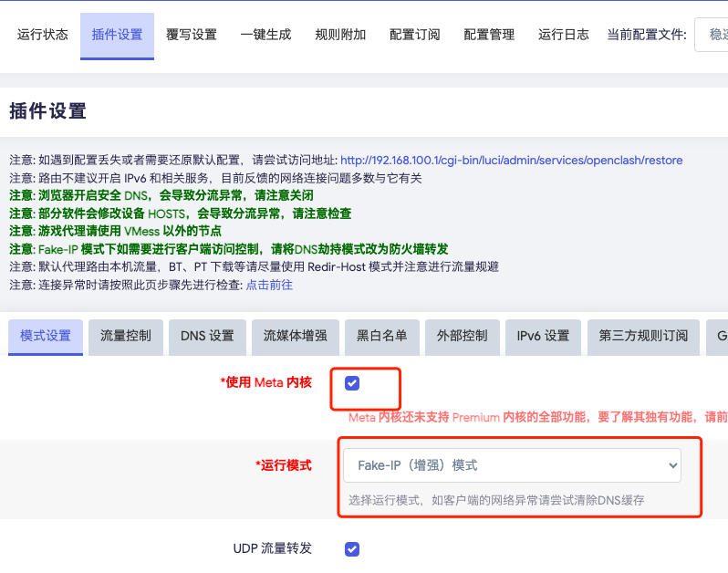Expand the 运行模式 Fake-IP dropdown

(512, 465)
